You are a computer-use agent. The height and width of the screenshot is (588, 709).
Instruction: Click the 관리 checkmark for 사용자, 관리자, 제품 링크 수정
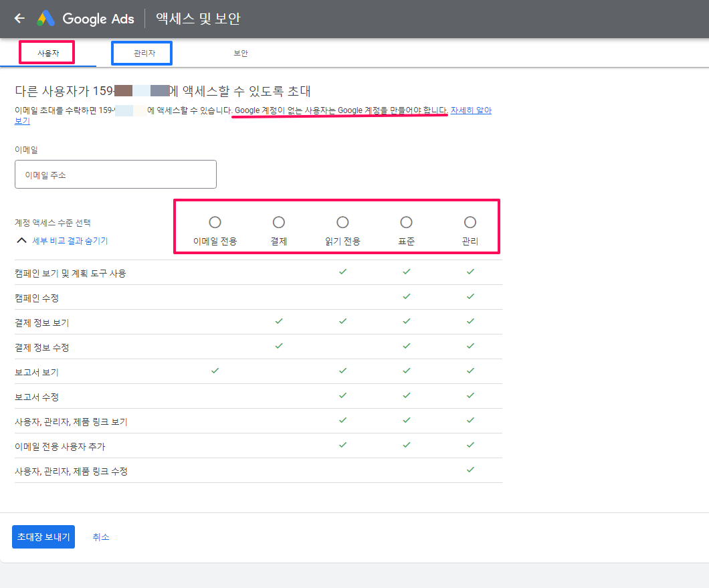[470, 470]
